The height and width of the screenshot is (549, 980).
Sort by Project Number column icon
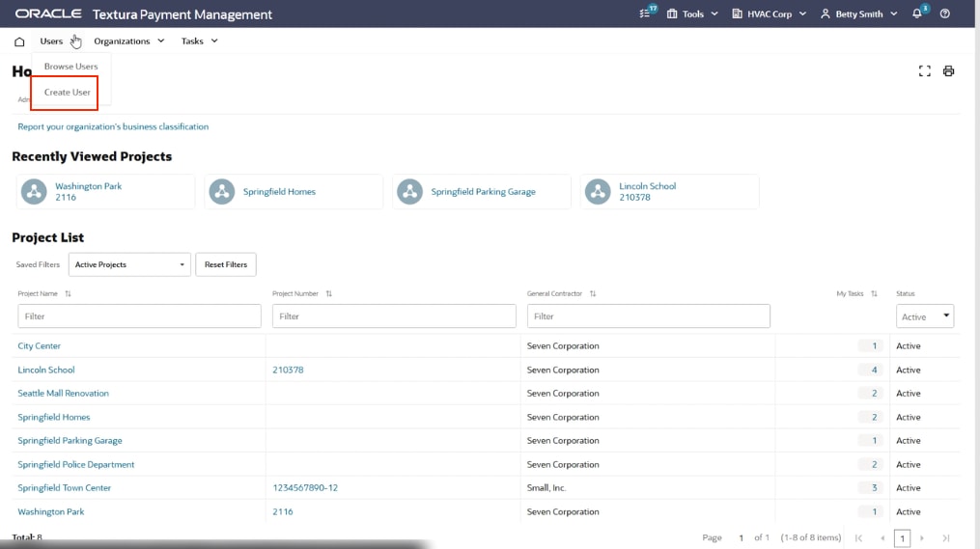(328, 293)
